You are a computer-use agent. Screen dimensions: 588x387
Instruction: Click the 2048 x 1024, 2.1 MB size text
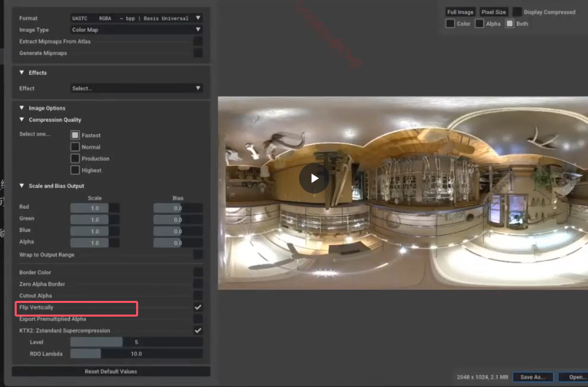tap(482, 377)
